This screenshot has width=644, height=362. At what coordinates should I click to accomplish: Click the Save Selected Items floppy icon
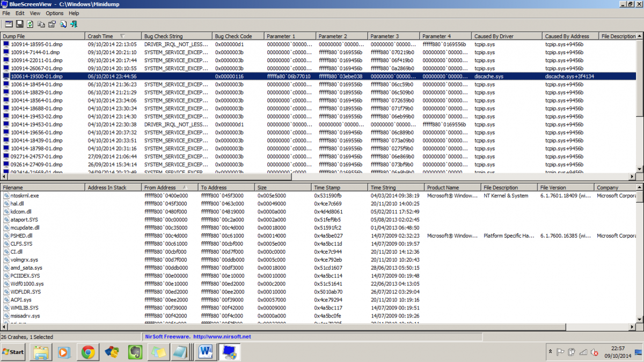coord(19,24)
